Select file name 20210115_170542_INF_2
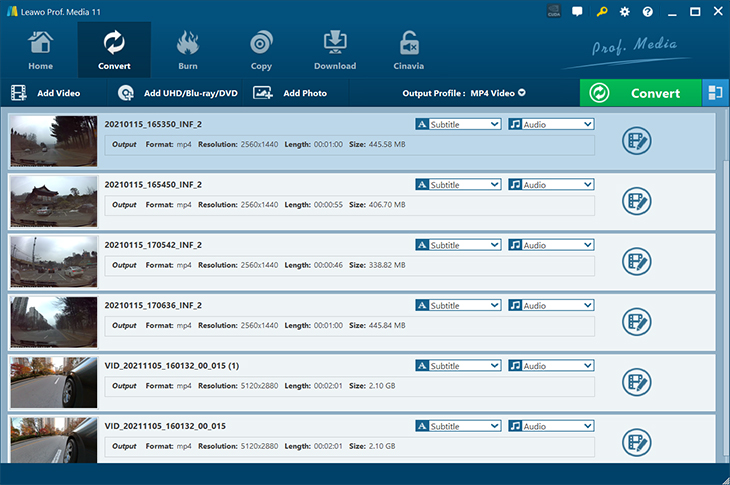The height and width of the screenshot is (485, 730). [153, 245]
